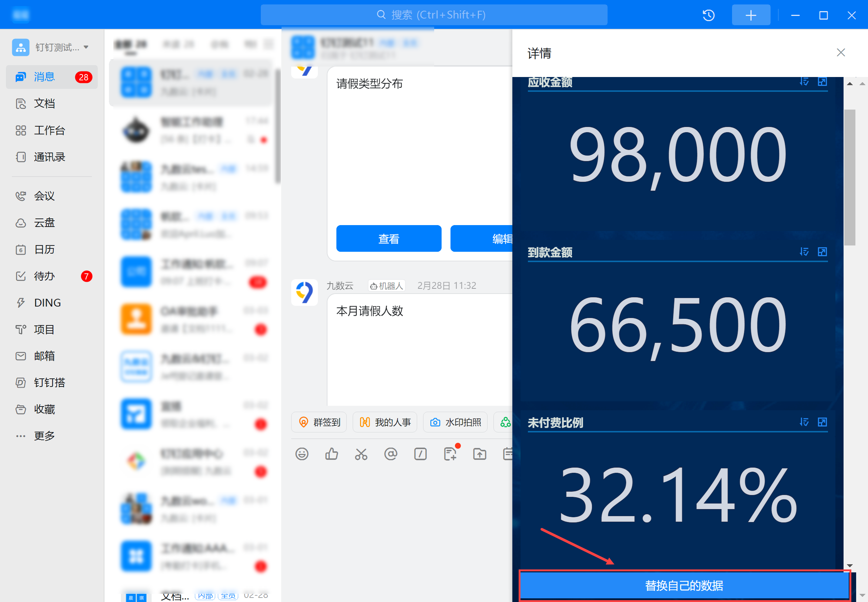This screenshot has width=868, height=602.
Task: Open the emoji picker
Action: click(302, 454)
